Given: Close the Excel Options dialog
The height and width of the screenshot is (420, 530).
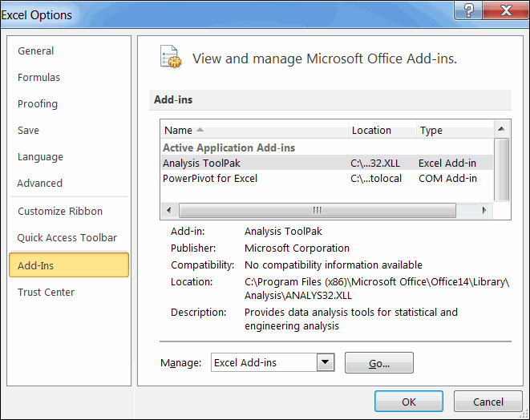Looking at the screenshot, I should pyautogui.click(x=505, y=10).
